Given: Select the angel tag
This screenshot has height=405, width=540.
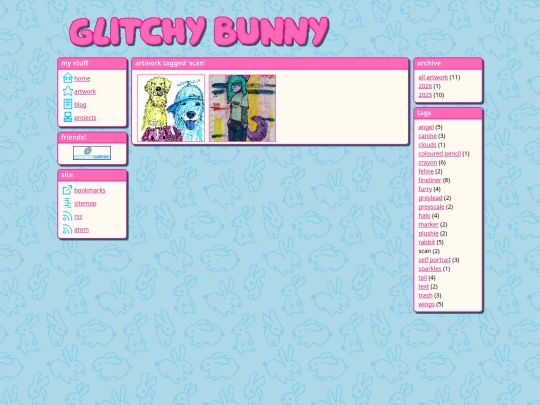Looking at the screenshot, I should coord(426,127).
